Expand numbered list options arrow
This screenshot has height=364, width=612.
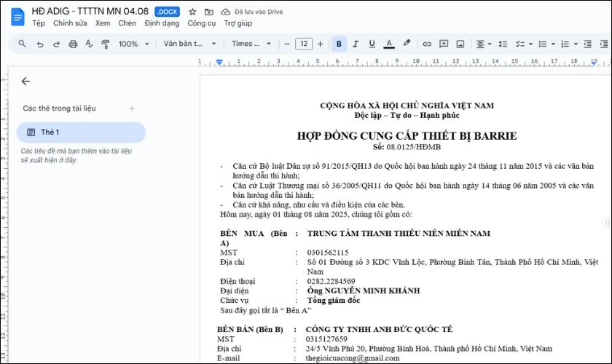[576, 44]
